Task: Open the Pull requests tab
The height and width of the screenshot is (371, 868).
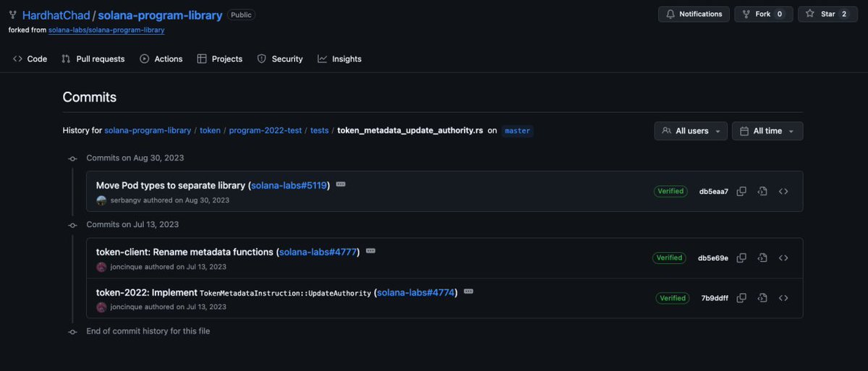Action: click(x=93, y=59)
